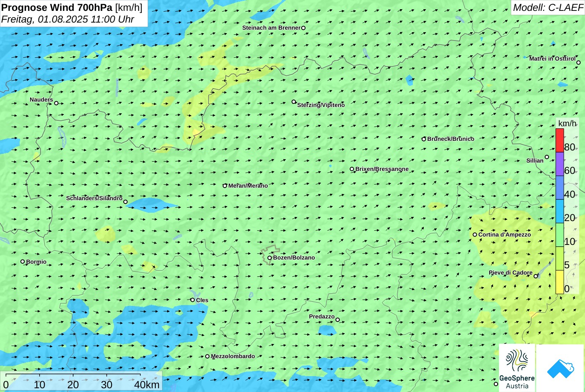Click the purple 60 km/h legend color
Screen dimensions: 585x392
click(x=560, y=164)
